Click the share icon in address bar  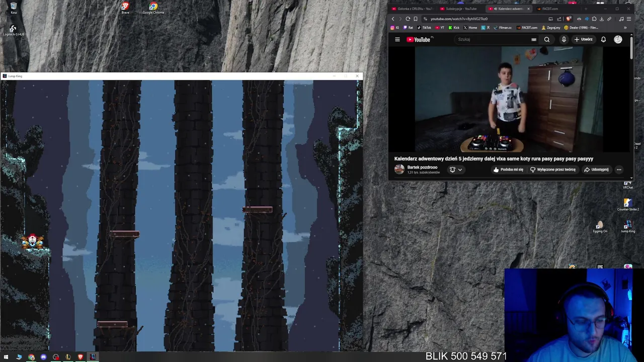click(559, 19)
